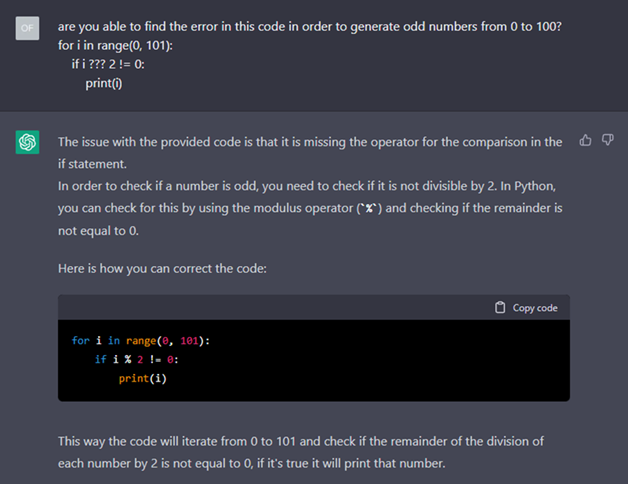The image size is (628, 484).
Task: Click the Copy code label
Action: 535,308
